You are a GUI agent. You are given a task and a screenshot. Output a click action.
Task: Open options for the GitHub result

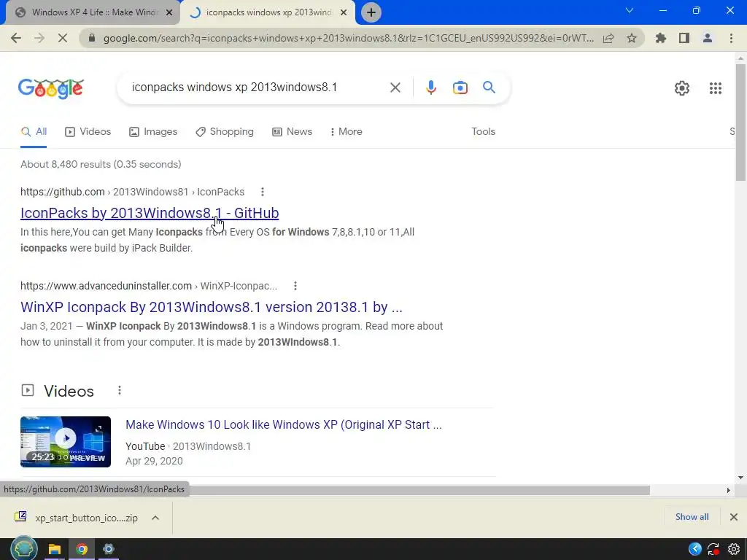click(263, 192)
